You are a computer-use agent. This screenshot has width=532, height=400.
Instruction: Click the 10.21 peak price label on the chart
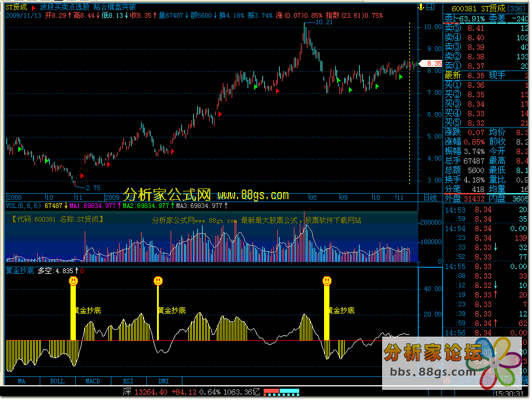click(323, 22)
